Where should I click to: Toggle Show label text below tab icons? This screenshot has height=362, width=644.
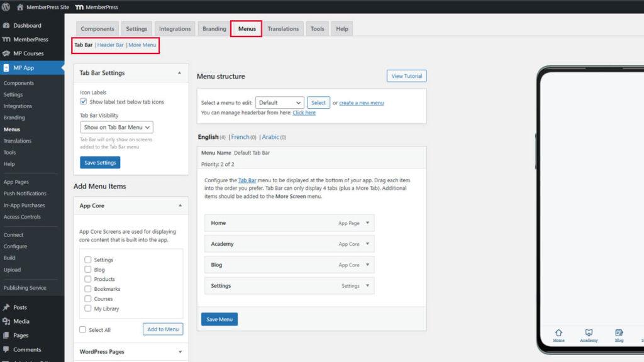(84, 102)
